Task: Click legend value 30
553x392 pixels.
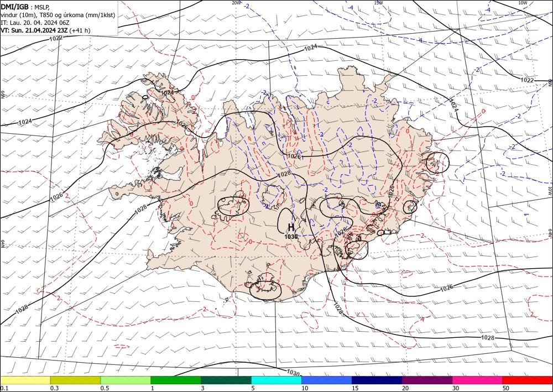Action: click(x=456, y=388)
